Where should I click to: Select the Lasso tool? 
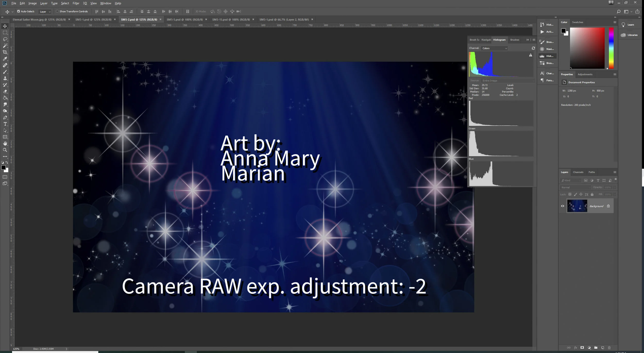click(x=5, y=39)
